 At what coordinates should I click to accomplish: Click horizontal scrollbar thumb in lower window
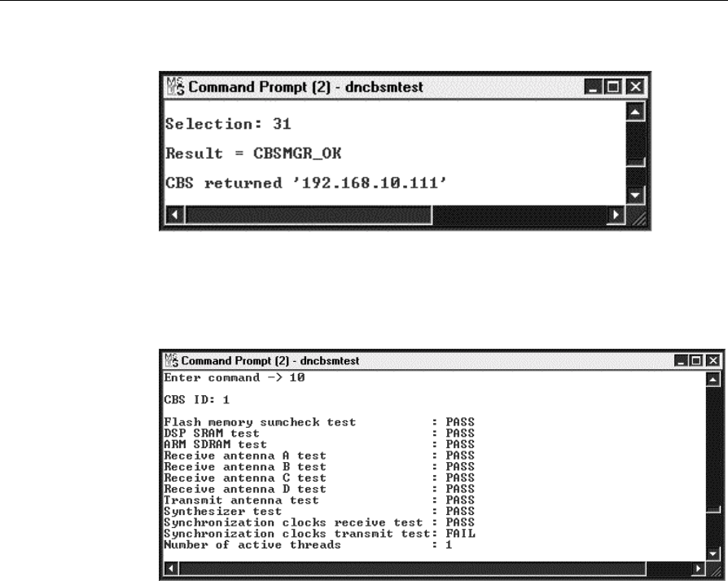[412, 569]
